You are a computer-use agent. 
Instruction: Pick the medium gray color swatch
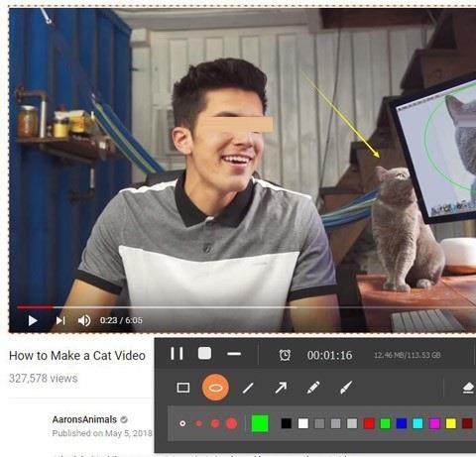[x=336, y=423]
